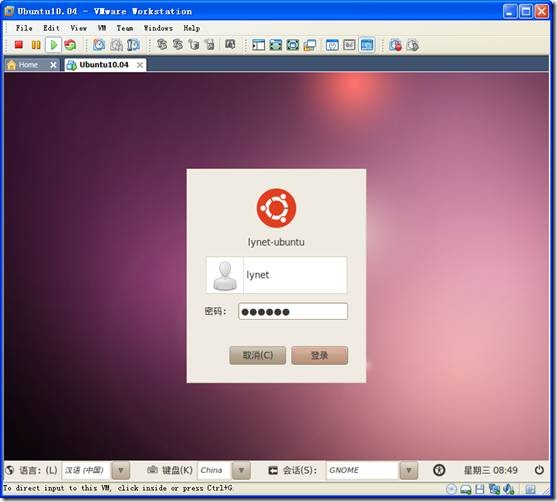
Task: Focus the 密码 password field
Action: (293, 312)
